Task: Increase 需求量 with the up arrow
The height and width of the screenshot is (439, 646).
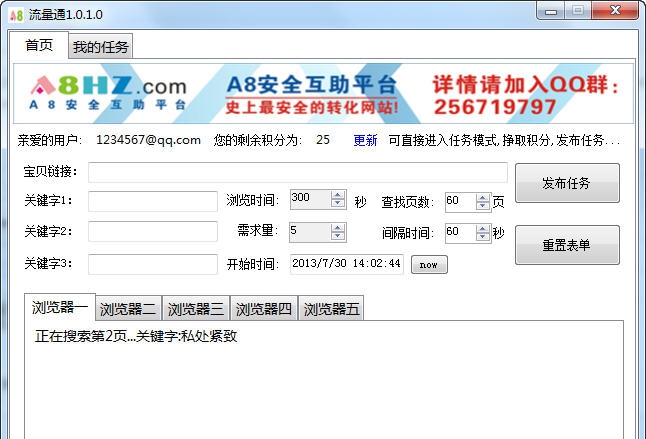Action: pos(338,228)
